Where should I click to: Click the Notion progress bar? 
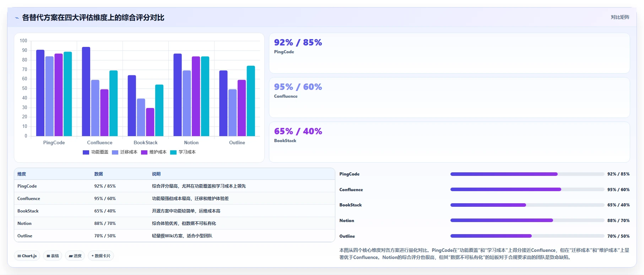(x=527, y=220)
